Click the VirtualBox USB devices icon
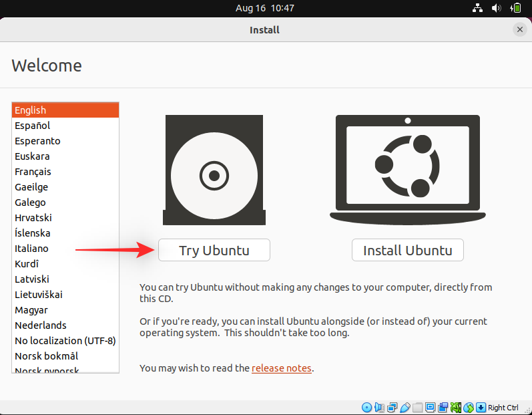The width and height of the screenshot is (532, 415). point(405,407)
